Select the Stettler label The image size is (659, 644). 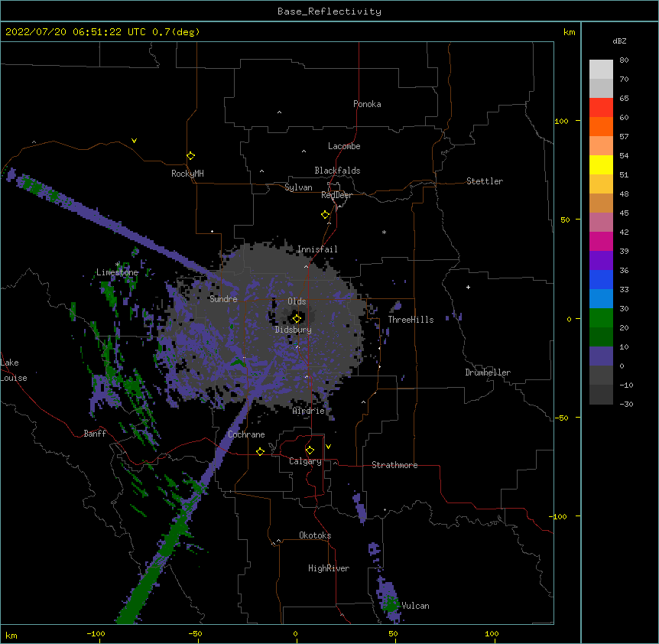pos(485,181)
